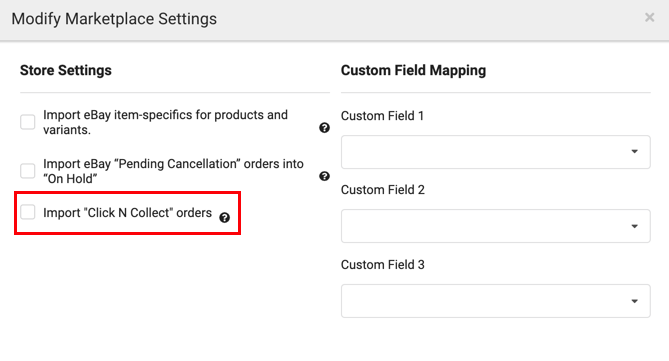Click label Import eBay item-specifics for products

coord(166,122)
